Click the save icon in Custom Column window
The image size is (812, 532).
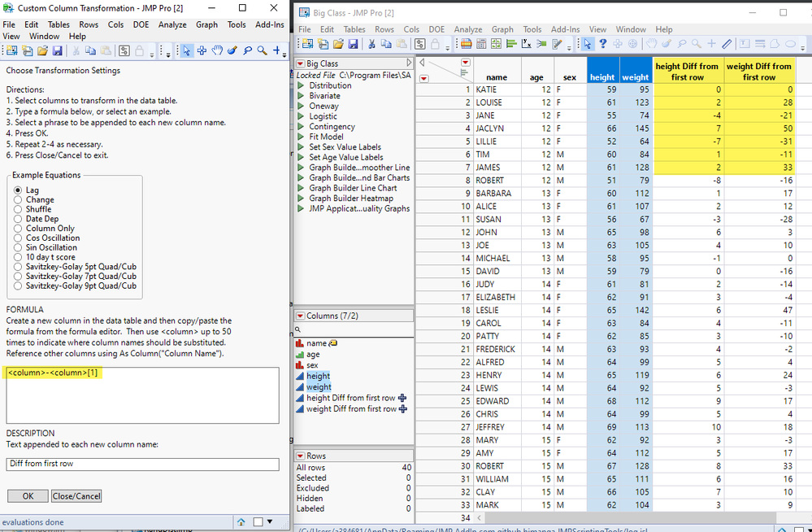(58, 51)
